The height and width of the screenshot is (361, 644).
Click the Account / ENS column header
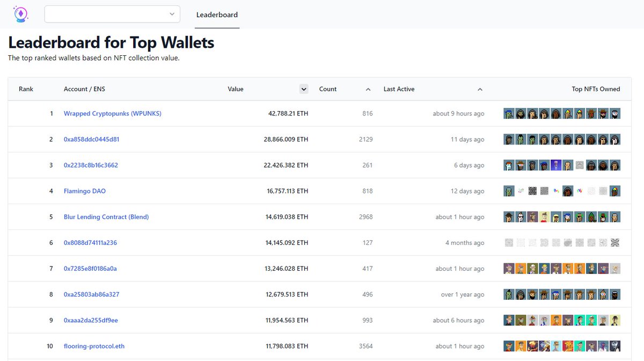pyautogui.click(x=84, y=89)
